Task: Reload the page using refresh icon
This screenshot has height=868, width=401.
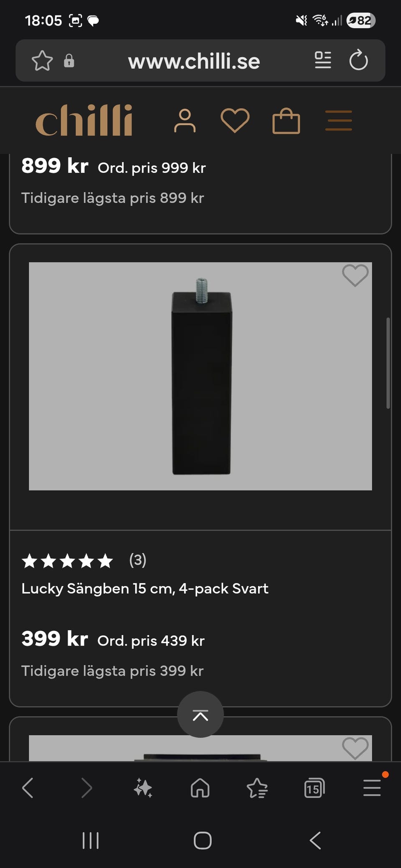Action: point(358,61)
